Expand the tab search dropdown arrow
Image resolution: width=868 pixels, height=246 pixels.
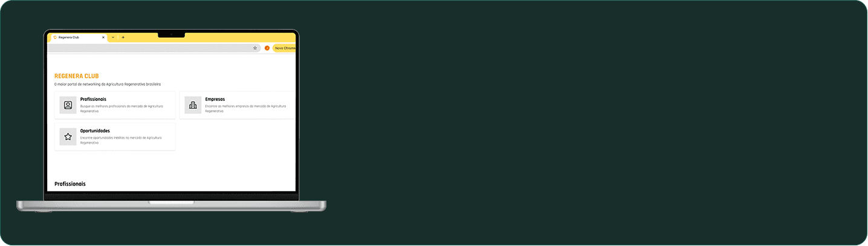pos(113,37)
